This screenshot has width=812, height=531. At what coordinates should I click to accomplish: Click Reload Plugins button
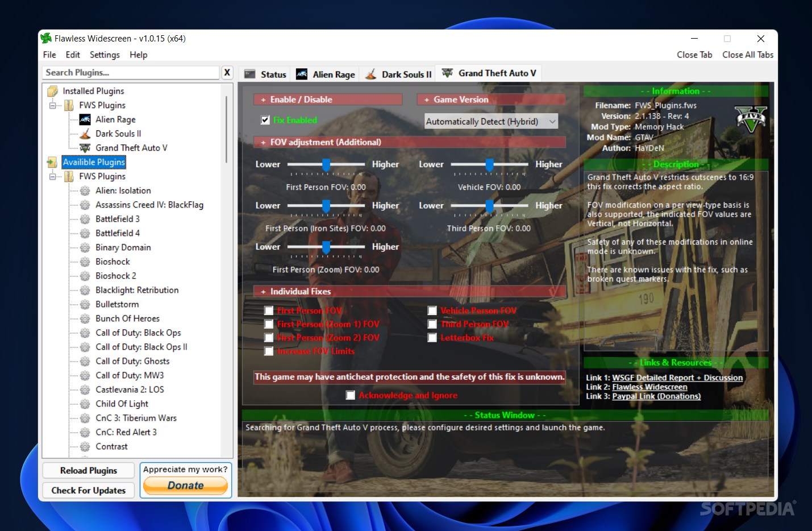[89, 470]
